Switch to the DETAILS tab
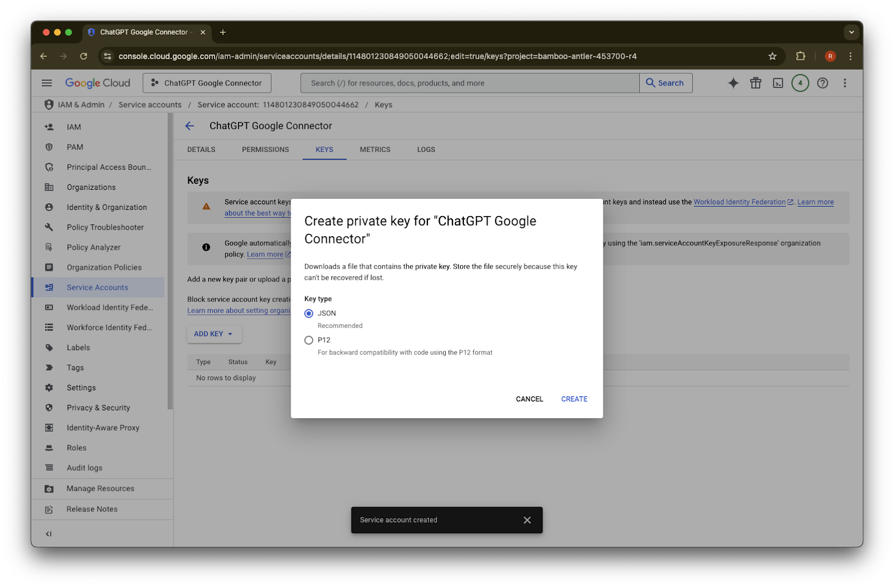The width and height of the screenshot is (894, 588). [201, 150]
